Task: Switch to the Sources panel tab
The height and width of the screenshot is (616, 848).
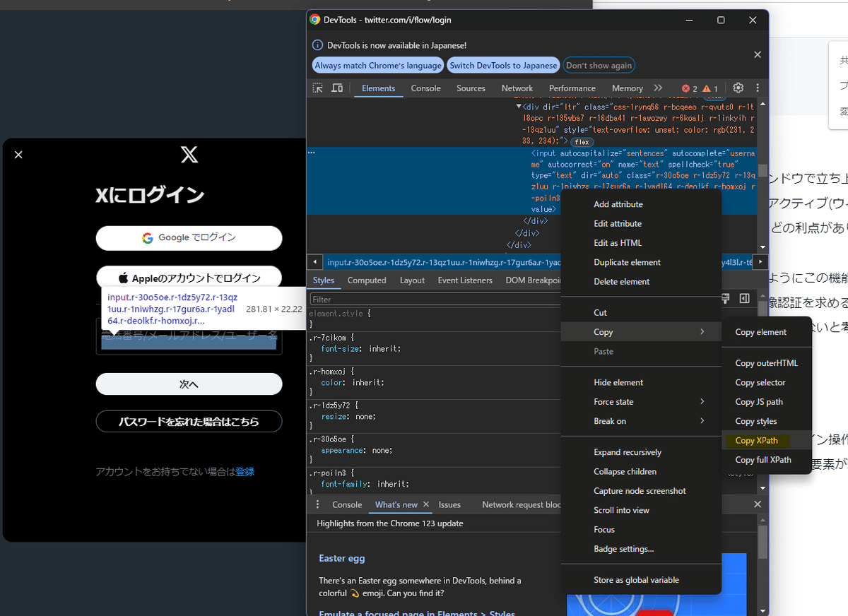Action: click(x=471, y=88)
